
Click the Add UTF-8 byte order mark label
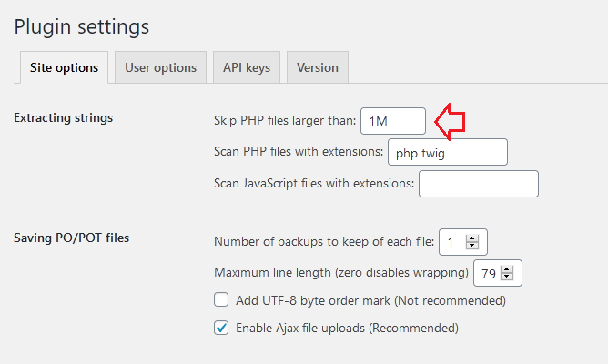click(370, 301)
